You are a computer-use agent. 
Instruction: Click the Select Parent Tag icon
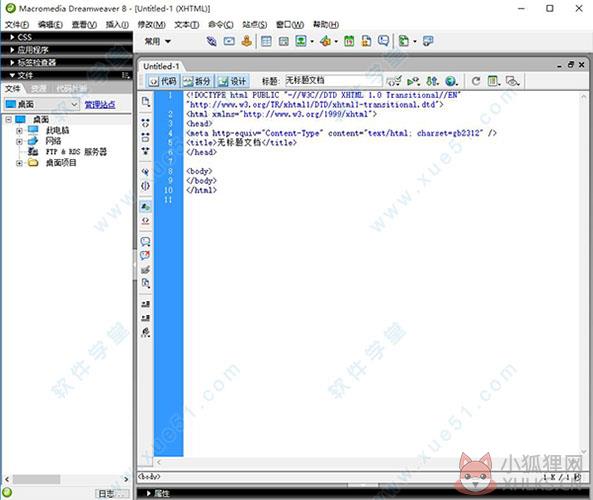click(x=145, y=172)
